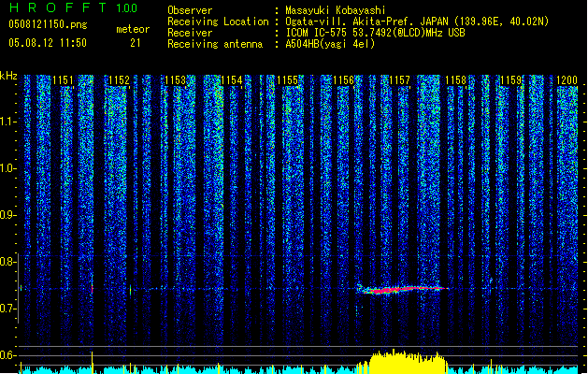Click the Receiving antenna field label

215,44
